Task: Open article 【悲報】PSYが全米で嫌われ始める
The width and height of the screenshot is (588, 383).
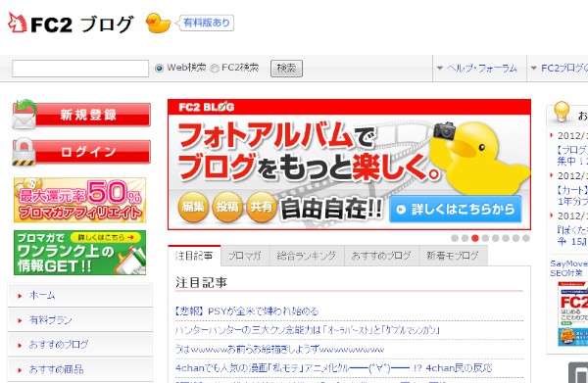Action: tap(247, 311)
